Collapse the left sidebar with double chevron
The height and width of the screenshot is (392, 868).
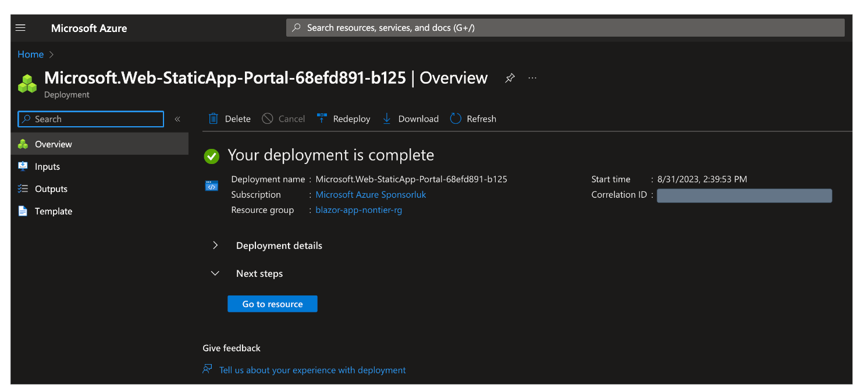[x=177, y=119]
